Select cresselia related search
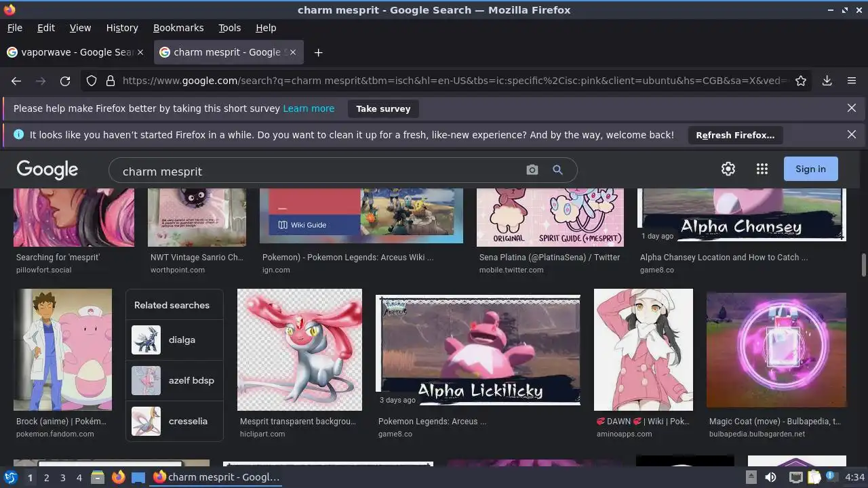 tap(174, 421)
